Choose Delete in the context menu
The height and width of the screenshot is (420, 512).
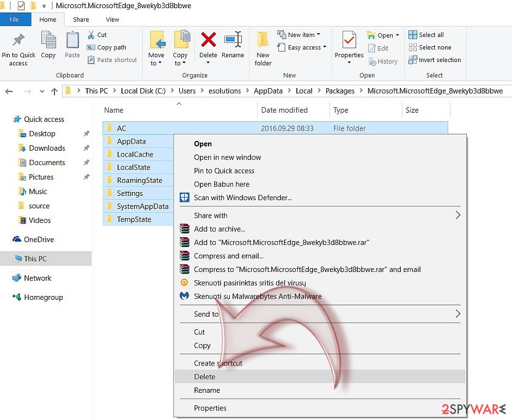click(x=320, y=376)
